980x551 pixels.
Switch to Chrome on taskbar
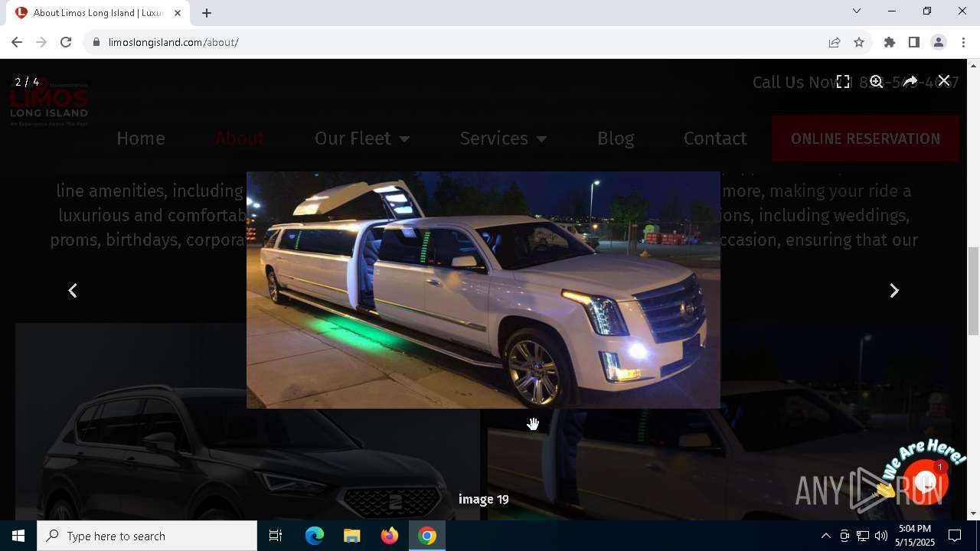coord(427,536)
